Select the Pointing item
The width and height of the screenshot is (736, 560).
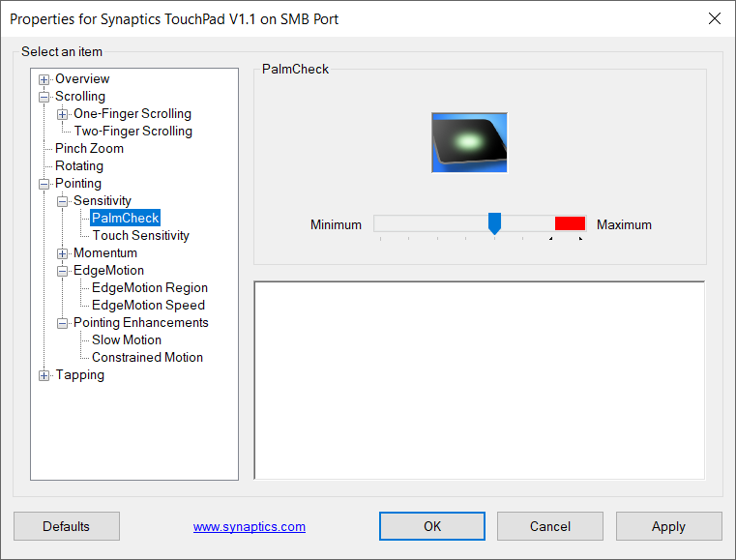pyautogui.click(x=78, y=183)
